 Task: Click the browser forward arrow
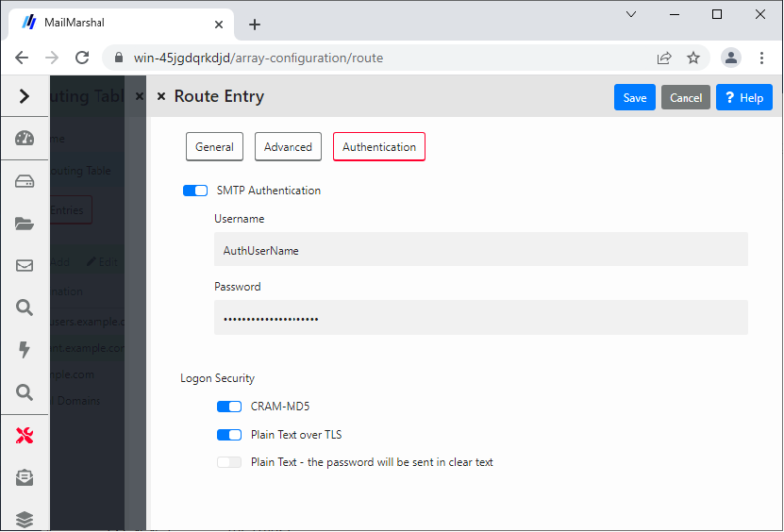[52, 58]
